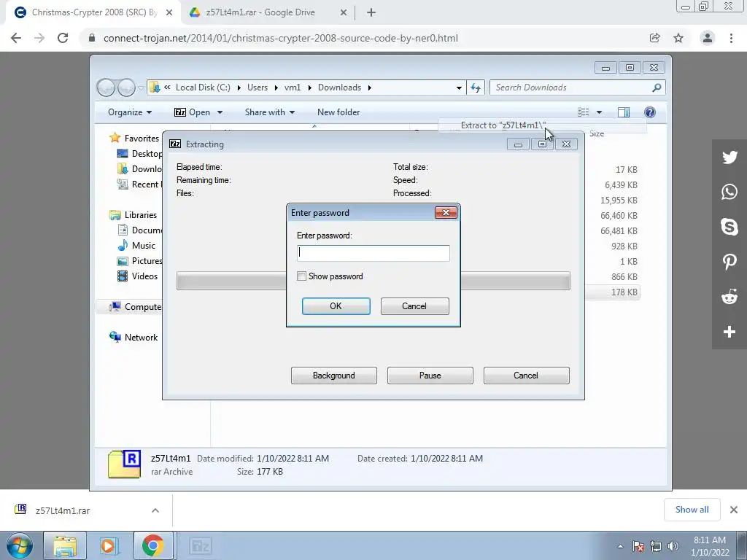Open Desktop in the navigation pane
This screenshot has width=747, height=560.
coord(147,153)
